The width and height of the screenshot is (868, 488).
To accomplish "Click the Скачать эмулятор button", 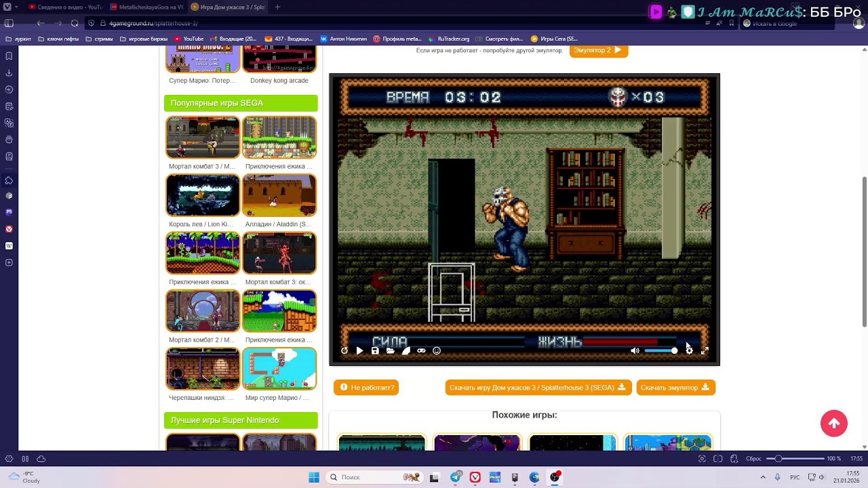I will pos(675,387).
